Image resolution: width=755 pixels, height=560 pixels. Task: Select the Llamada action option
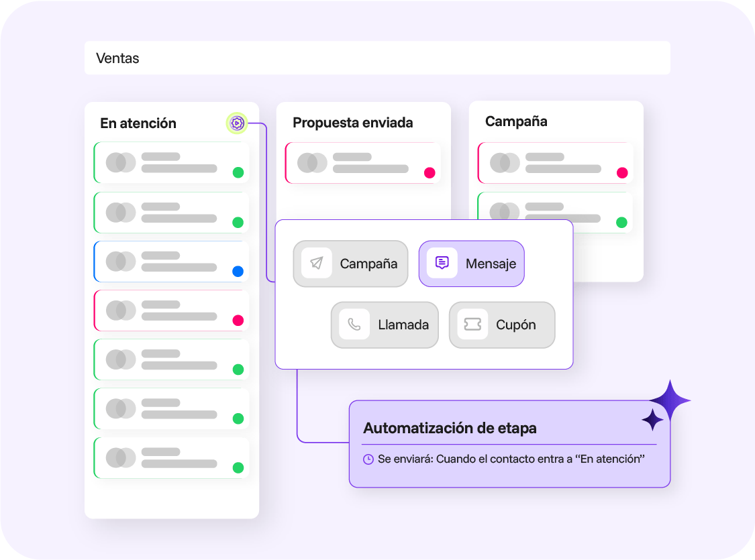[x=385, y=325]
